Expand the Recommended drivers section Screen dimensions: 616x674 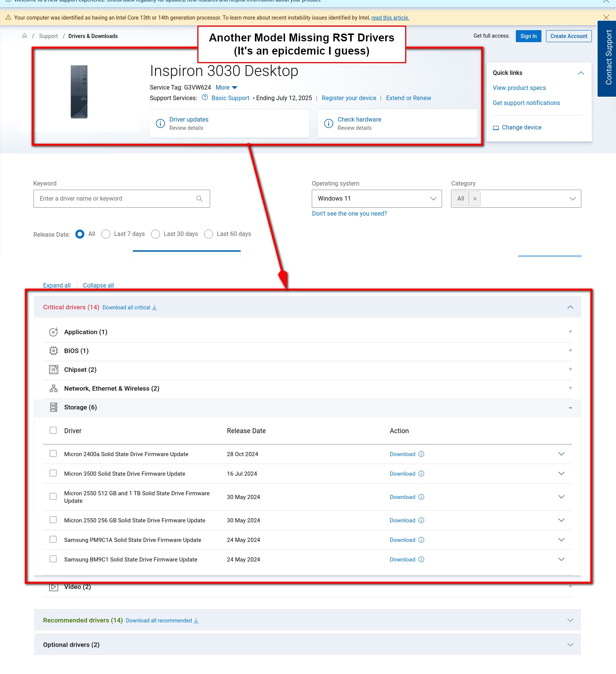pos(570,620)
